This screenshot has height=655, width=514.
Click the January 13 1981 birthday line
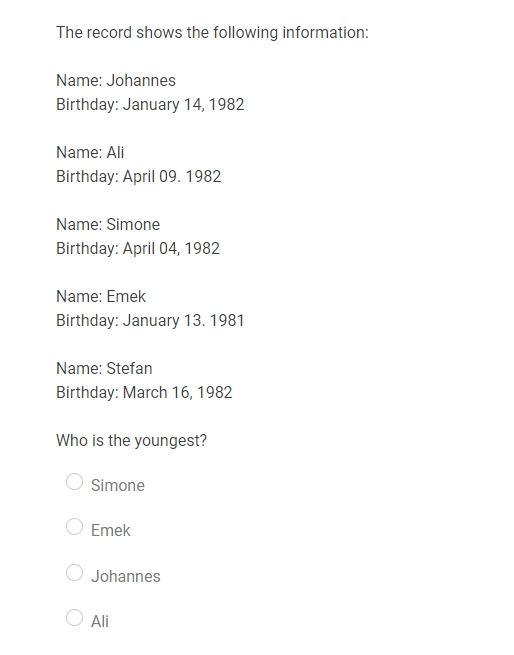150,321
